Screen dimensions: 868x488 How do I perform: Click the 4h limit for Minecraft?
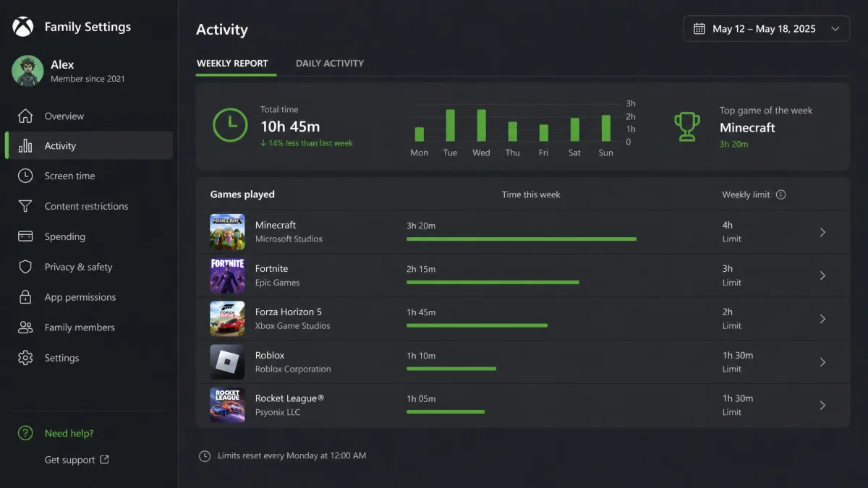click(x=728, y=225)
